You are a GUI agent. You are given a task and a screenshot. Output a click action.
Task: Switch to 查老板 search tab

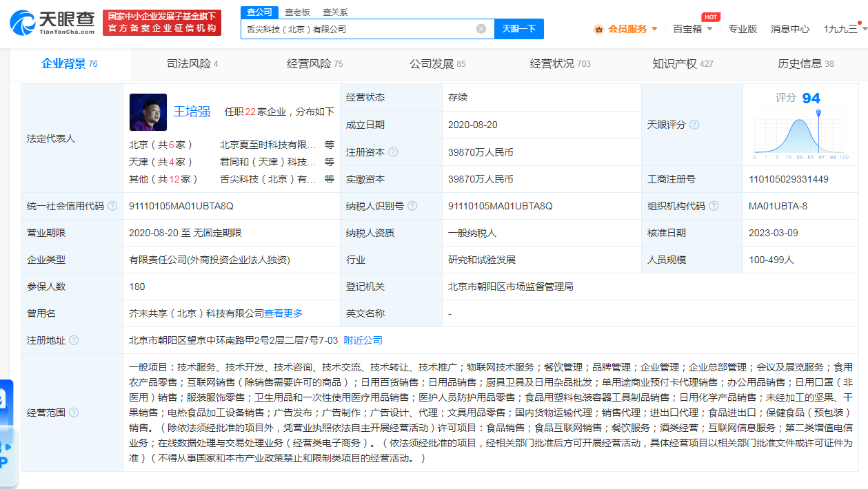[x=297, y=12]
